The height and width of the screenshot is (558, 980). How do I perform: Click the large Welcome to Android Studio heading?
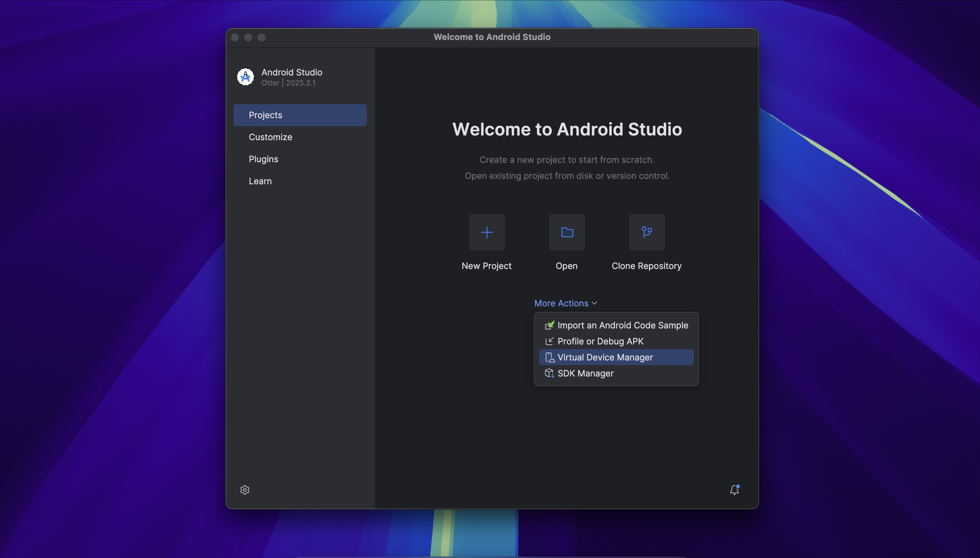click(567, 129)
